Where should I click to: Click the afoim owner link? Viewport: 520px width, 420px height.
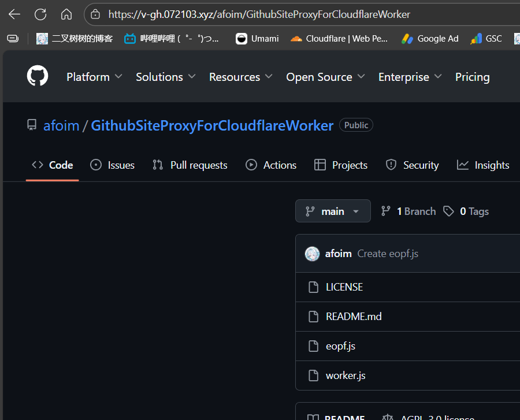point(61,125)
